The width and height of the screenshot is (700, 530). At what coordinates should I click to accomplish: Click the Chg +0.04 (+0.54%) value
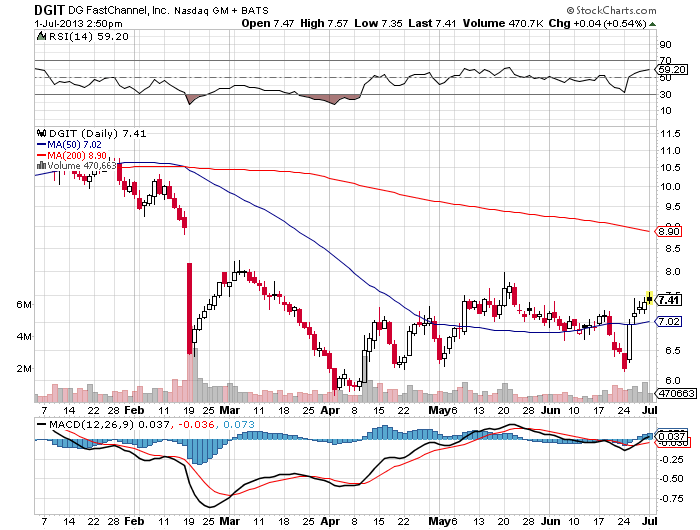[598, 23]
